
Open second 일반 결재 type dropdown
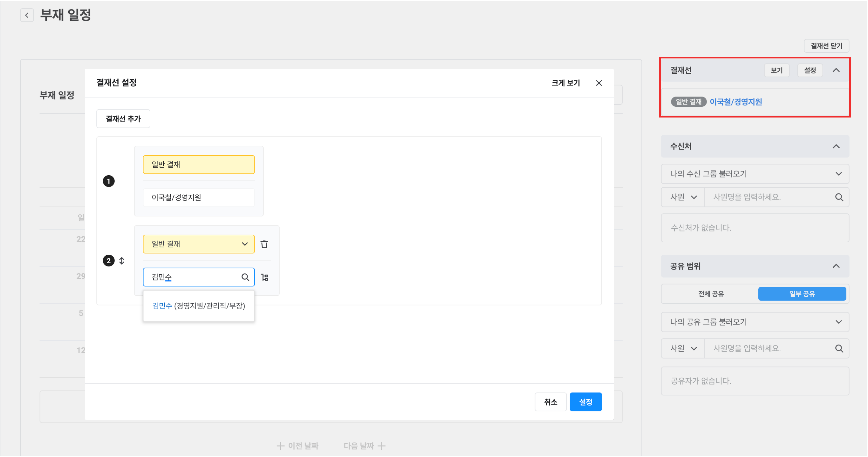click(198, 244)
